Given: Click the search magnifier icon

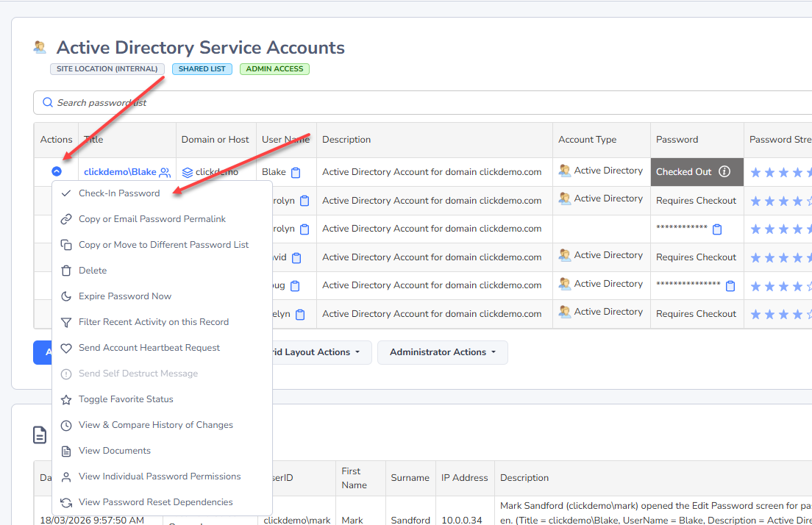Looking at the screenshot, I should point(48,103).
